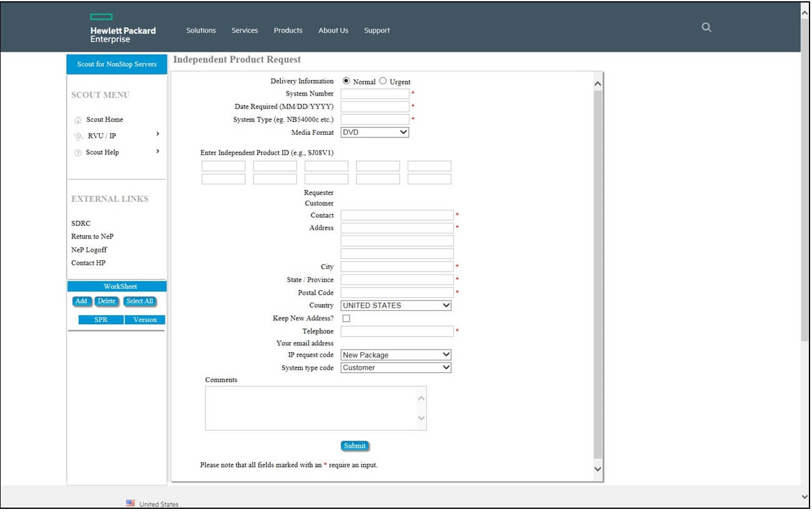Open the Solutions menu
Viewport: 812px width, 512px height.
201,30
